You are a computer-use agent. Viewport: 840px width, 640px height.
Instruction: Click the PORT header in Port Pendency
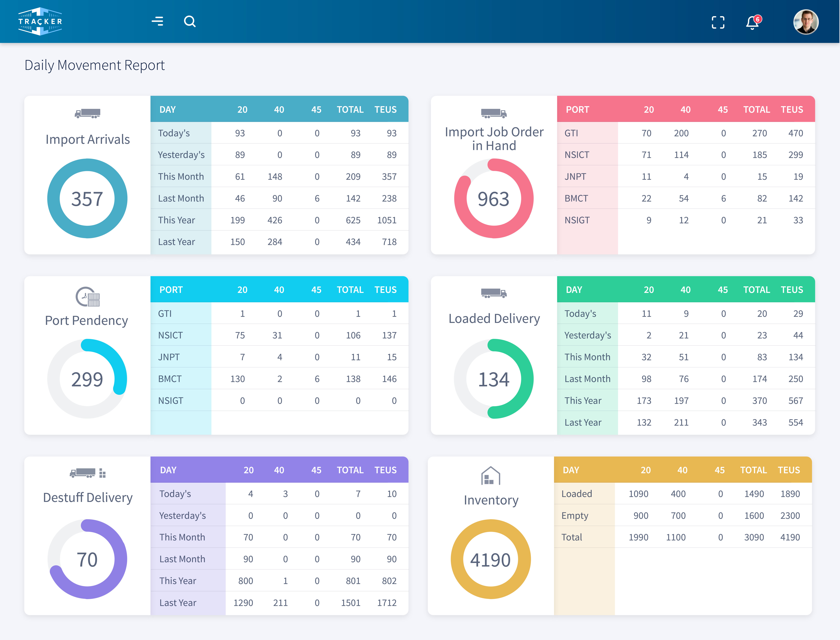pos(171,290)
